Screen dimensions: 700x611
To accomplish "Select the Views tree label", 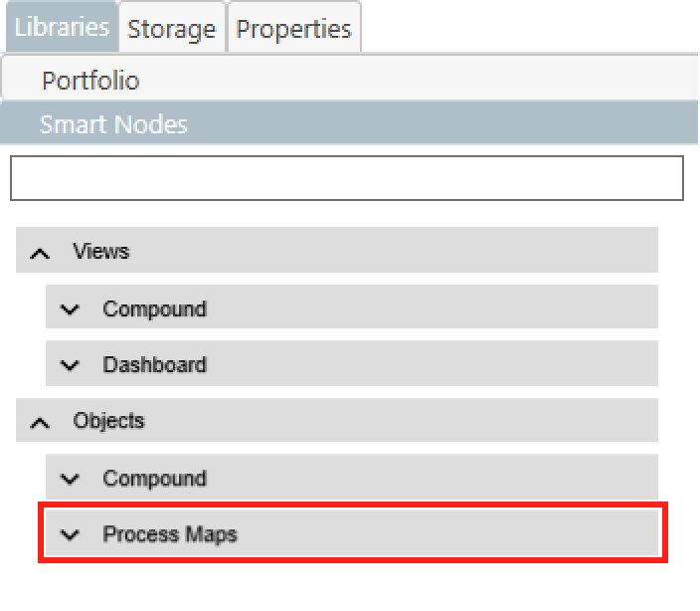I will [100, 251].
